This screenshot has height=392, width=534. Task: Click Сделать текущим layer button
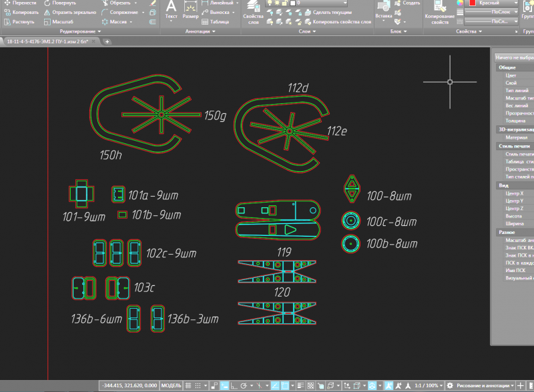[x=328, y=12]
